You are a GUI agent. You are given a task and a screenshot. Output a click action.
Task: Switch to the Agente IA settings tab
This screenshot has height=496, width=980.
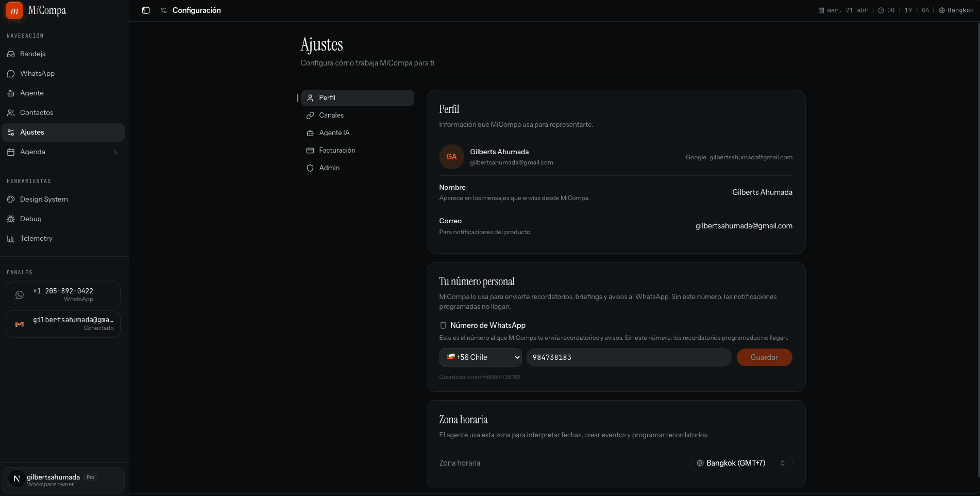click(x=357, y=133)
